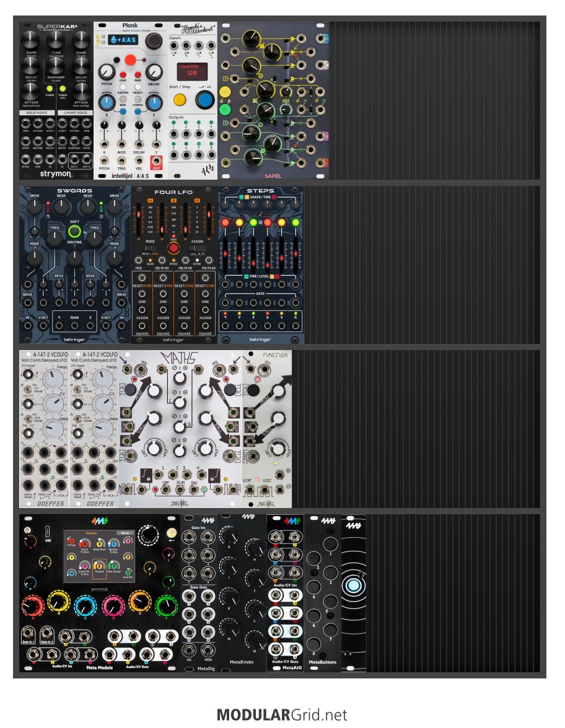This screenshot has height=728, width=565.
Task: Click the blue knob C on Meta Module
Action: pos(86,606)
